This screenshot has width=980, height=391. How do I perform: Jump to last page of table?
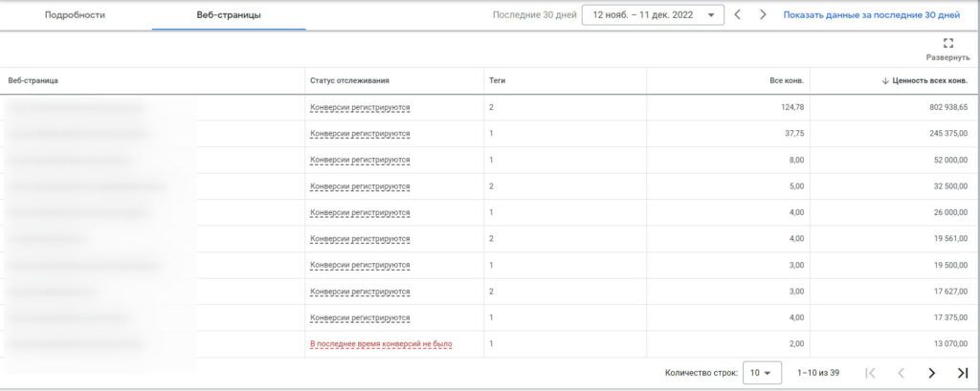point(962,373)
